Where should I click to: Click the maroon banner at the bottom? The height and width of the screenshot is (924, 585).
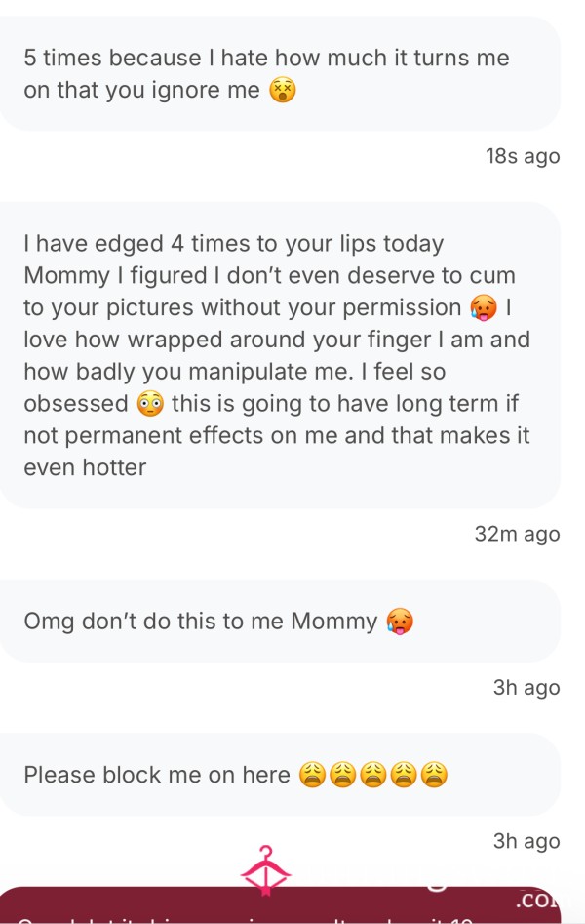pyautogui.click(x=280, y=905)
